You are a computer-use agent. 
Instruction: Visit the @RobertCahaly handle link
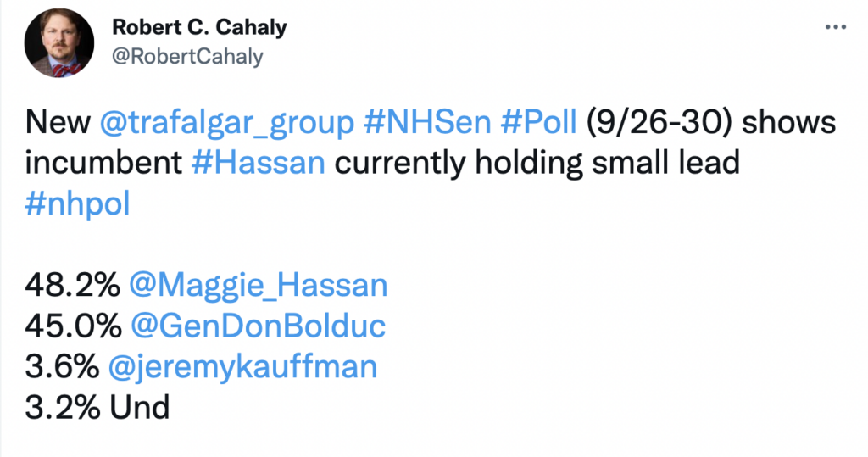click(187, 57)
